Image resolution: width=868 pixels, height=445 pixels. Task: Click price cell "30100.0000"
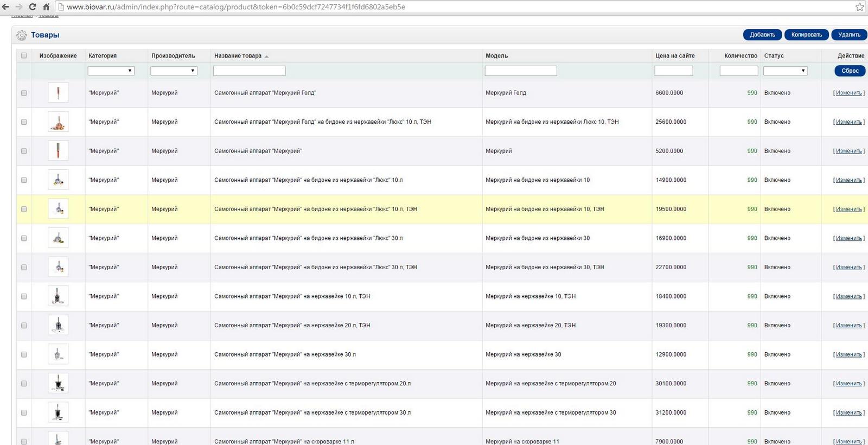pyautogui.click(x=671, y=384)
